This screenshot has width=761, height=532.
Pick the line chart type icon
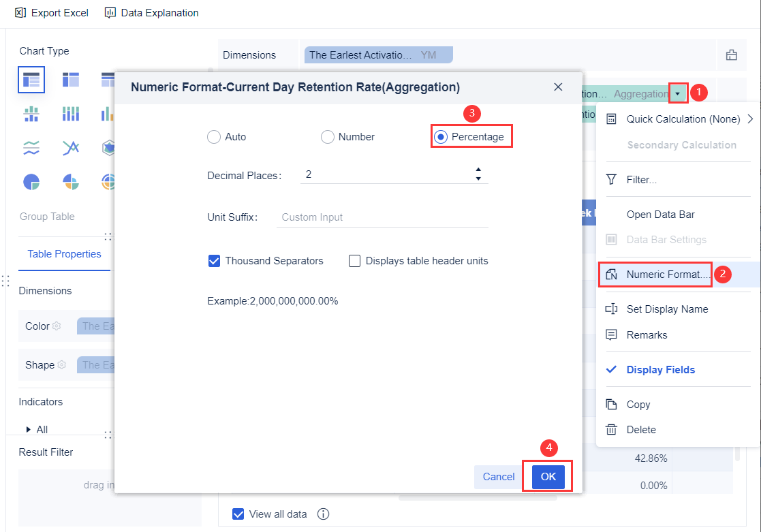pyautogui.click(x=70, y=148)
